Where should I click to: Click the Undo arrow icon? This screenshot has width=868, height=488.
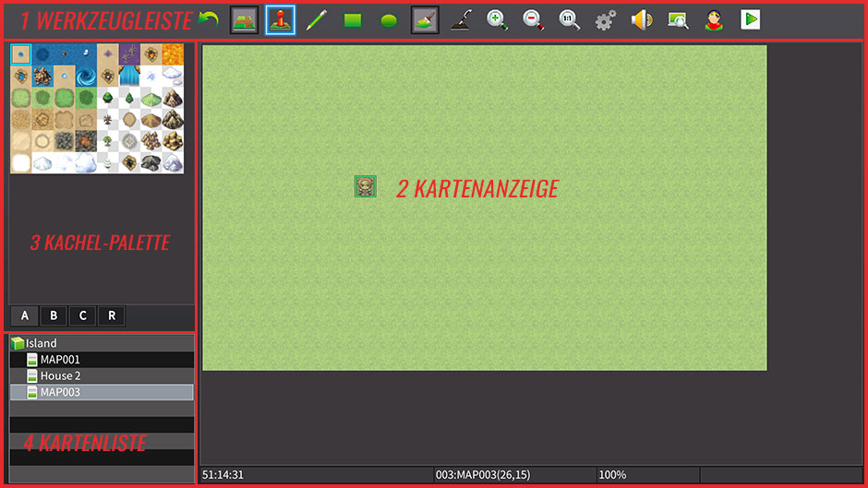(x=209, y=19)
